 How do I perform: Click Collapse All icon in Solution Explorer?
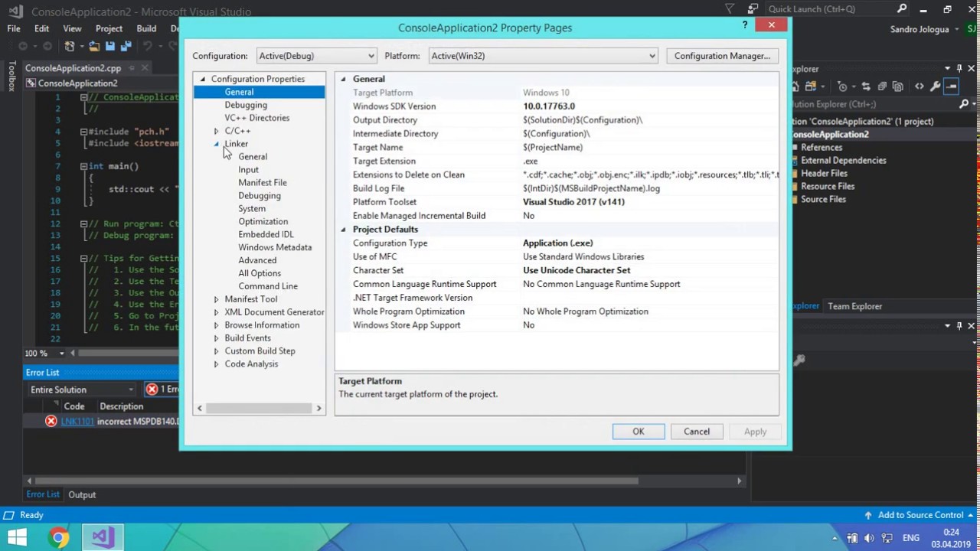(882, 86)
